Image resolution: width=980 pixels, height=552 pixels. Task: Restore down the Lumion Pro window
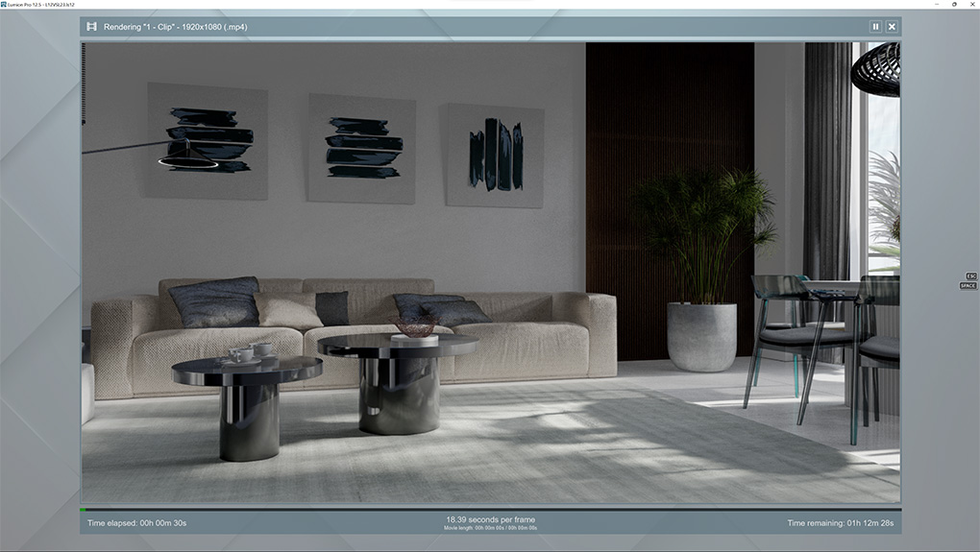click(x=954, y=5)
